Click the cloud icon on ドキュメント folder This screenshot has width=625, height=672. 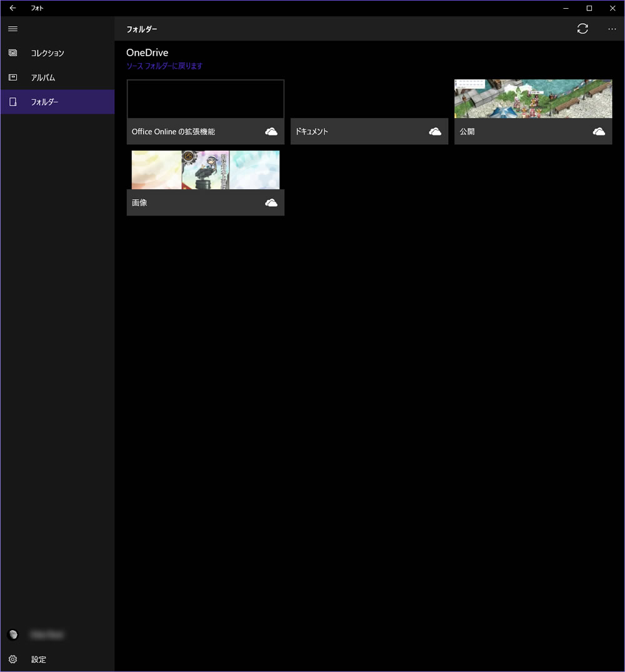point(435,131)
